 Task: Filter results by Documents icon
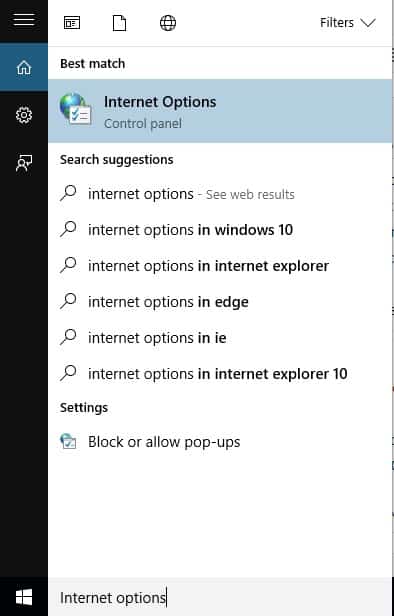click(119, 23)
